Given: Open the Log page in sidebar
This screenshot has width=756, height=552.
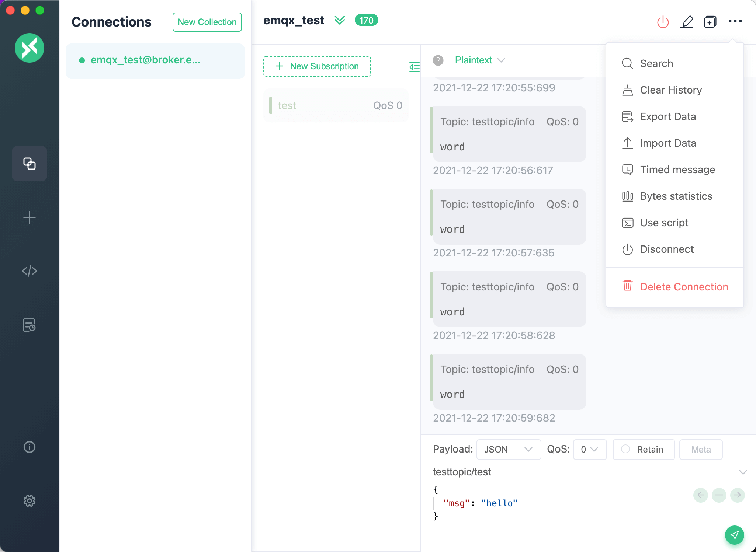Looking at the screenshot, I should [30, 325].
